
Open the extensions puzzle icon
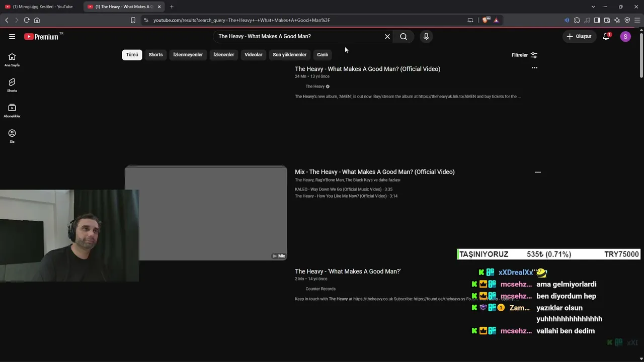577,20
